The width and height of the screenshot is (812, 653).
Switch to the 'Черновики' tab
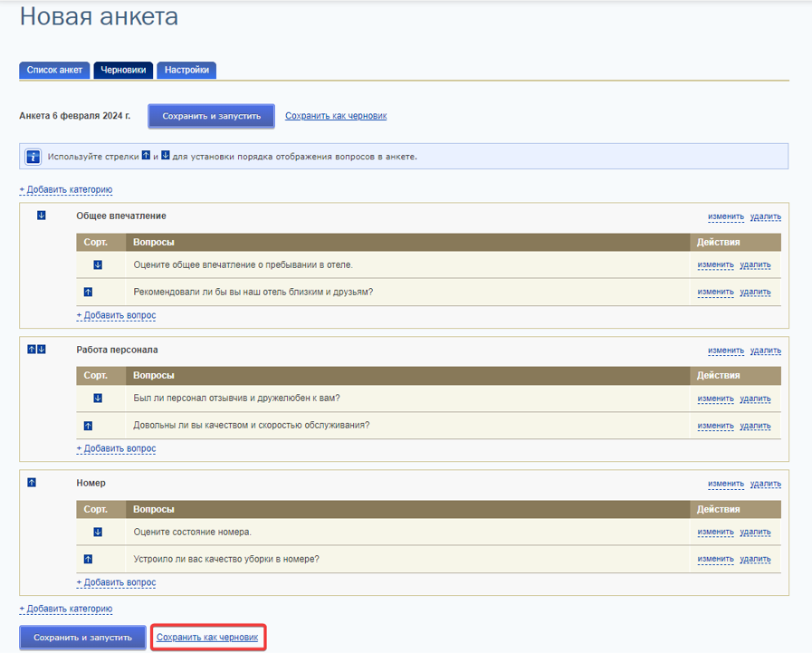point(123,70)
